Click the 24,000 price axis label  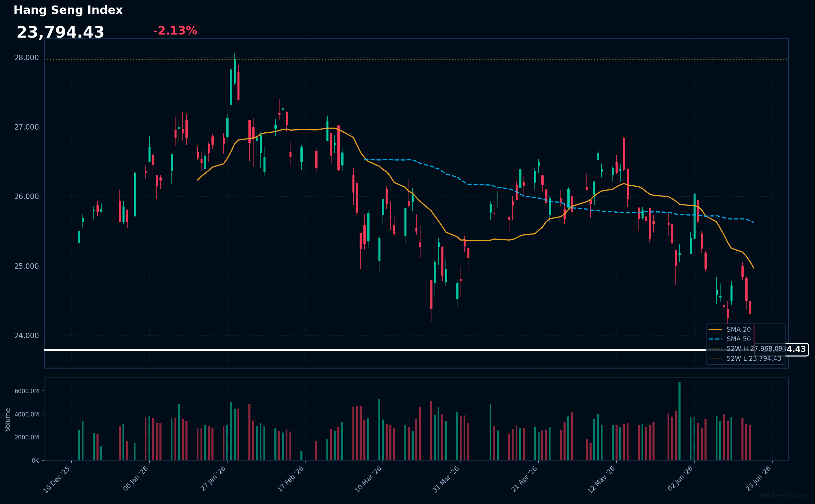point(27,335)
